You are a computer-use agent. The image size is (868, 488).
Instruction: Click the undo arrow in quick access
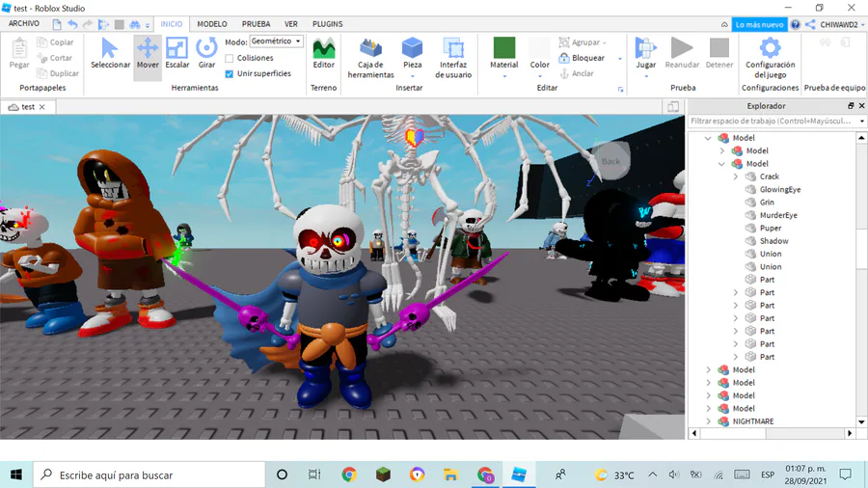pos(72,24)
